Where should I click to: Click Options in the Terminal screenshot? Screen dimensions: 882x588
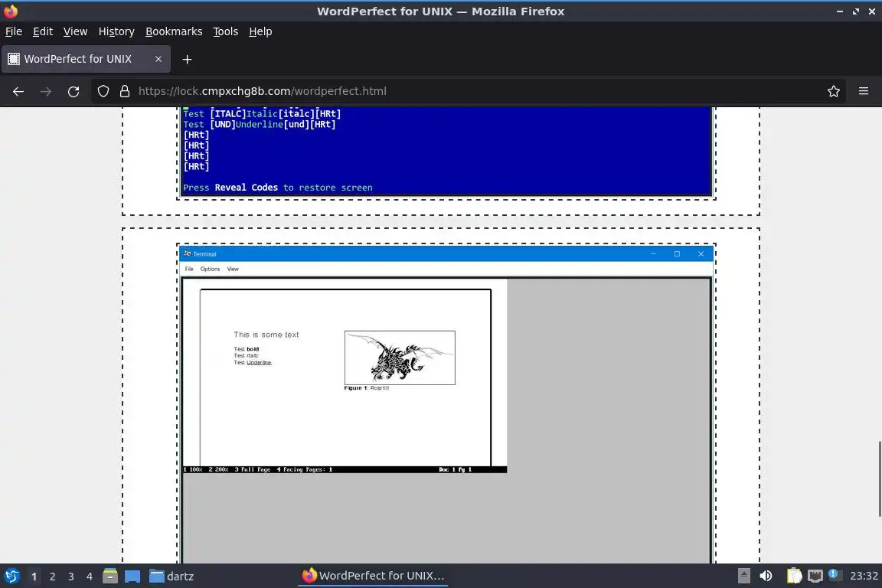click(210, 269)
